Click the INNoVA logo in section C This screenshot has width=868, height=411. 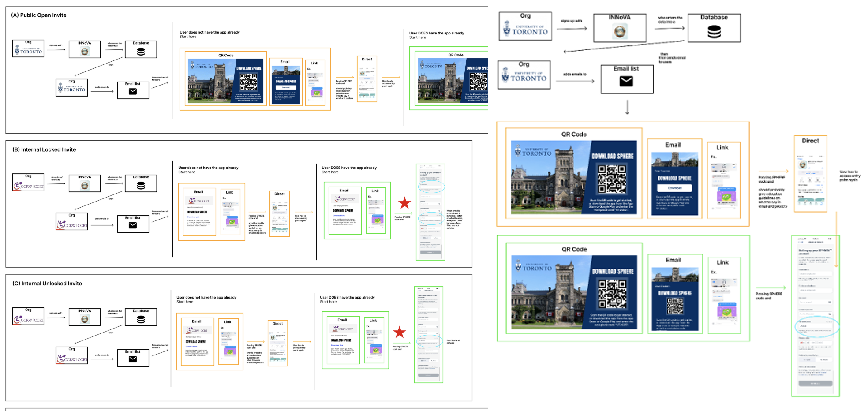(85, 319)
